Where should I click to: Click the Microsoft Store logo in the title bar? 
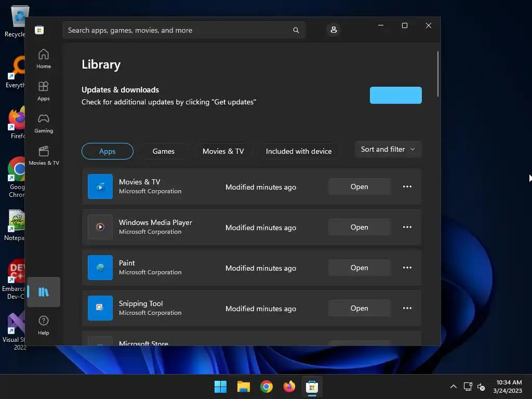coord(39,30)
